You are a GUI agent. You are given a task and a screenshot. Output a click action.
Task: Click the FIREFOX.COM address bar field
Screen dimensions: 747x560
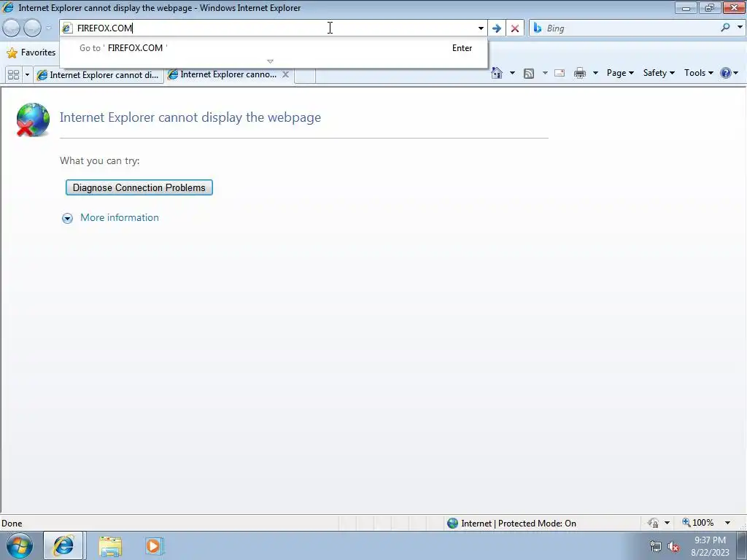274,28
